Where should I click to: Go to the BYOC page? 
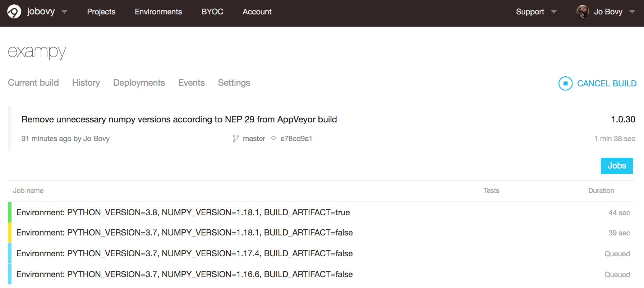(x=212, y=12)
